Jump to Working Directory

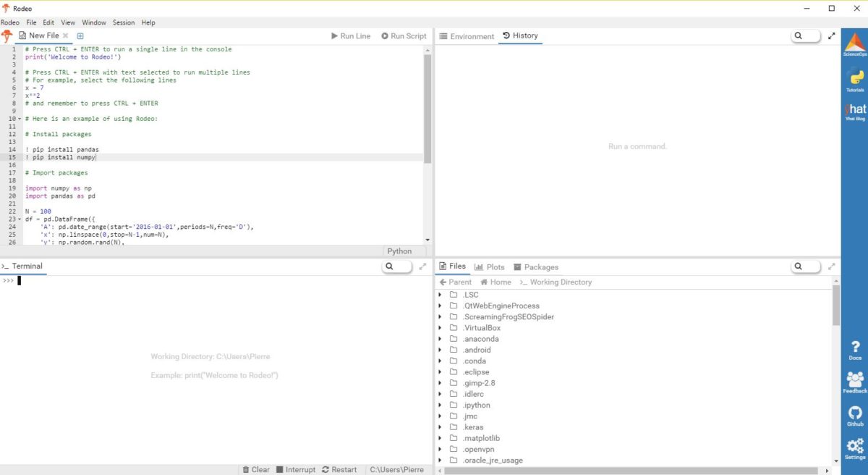[x=556, y=282]
